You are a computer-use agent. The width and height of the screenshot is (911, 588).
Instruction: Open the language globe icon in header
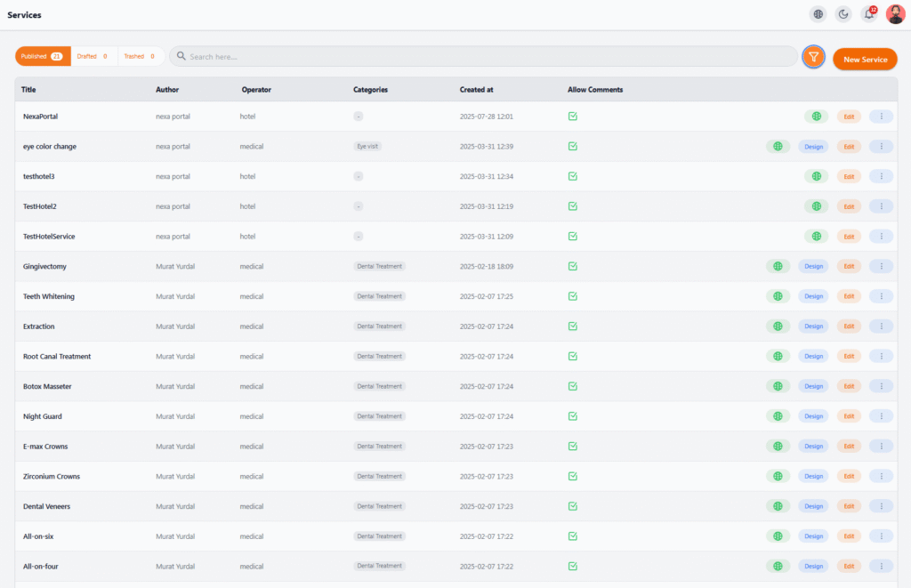coord(818,14)
